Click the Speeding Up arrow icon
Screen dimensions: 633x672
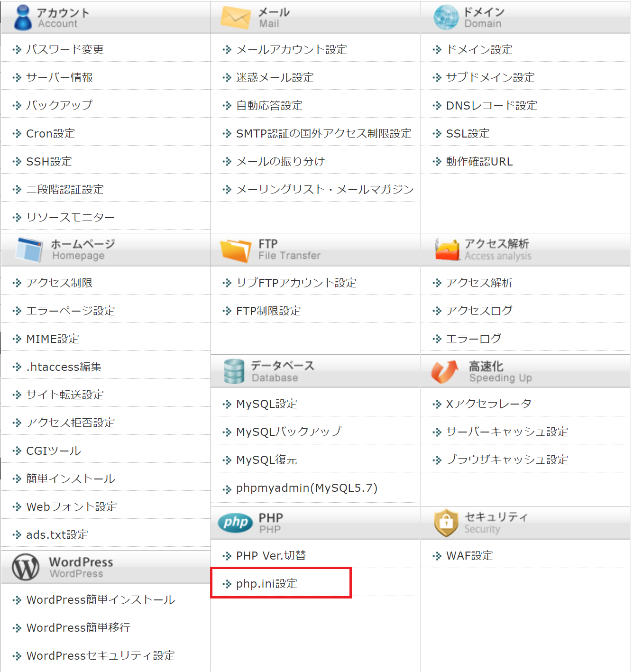pyautogui.click(x=445, y=372)
